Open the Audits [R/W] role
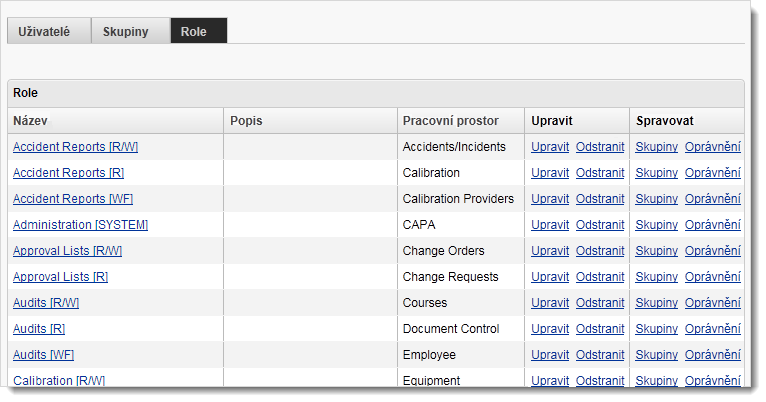Image resolution: width=766 pixels, height=402 pixels. point(46,303)
